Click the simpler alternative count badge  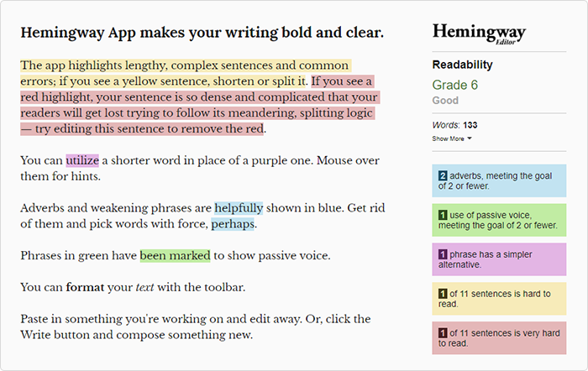coord(443,254)
